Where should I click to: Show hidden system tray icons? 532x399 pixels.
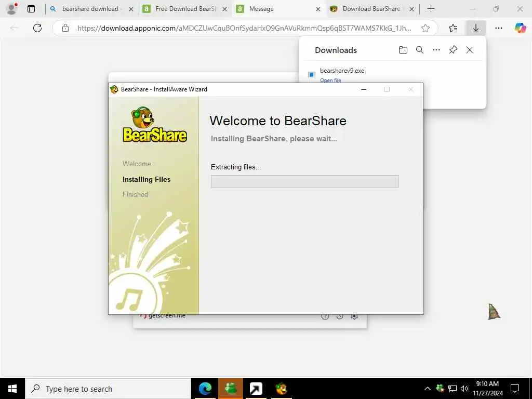click(x=428, y=389)
